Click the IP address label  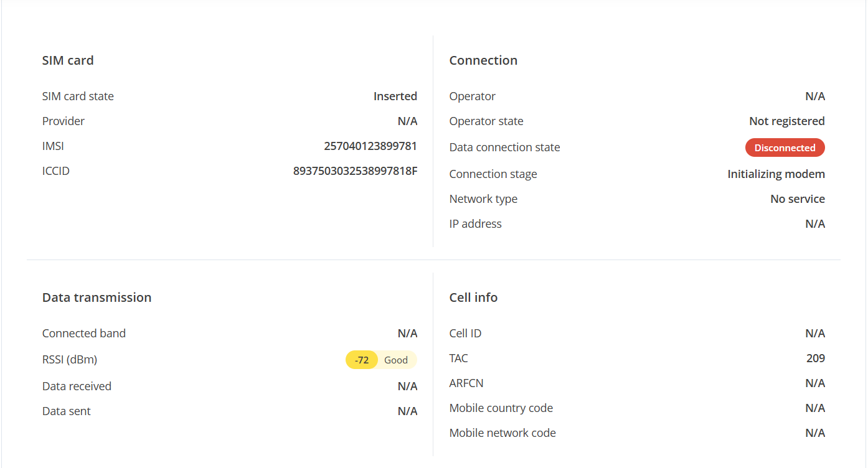tap(475, 224)
